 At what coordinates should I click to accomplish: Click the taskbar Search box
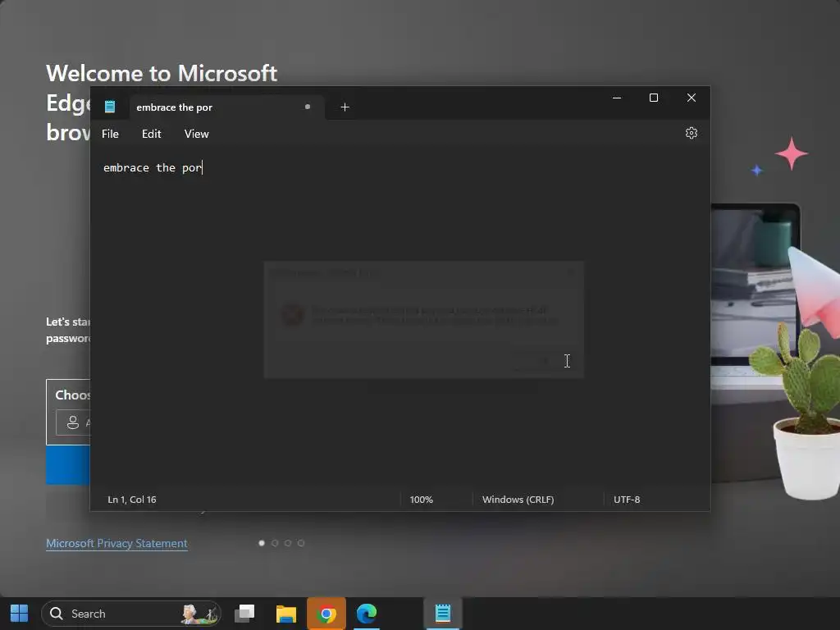click(x=131, y=614)
